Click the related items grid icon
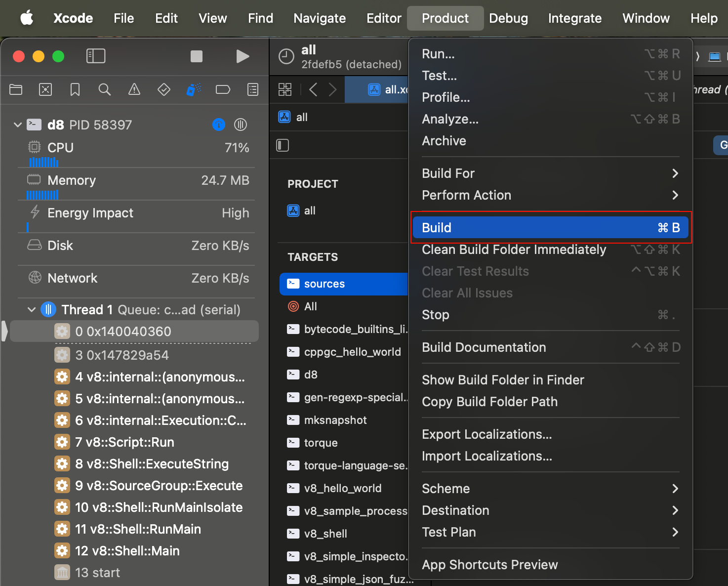The image size is (728, 586). [285, 89]
